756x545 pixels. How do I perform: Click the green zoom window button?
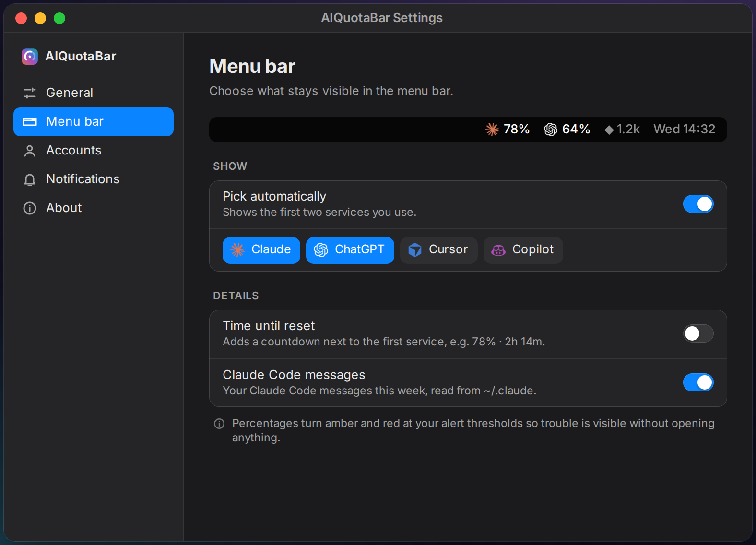tap(59, 19)
